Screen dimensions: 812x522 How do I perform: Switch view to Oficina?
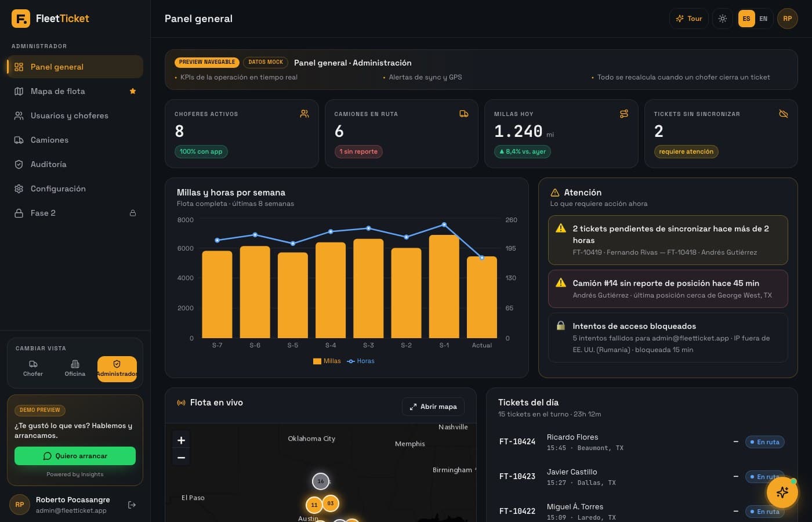75,369
